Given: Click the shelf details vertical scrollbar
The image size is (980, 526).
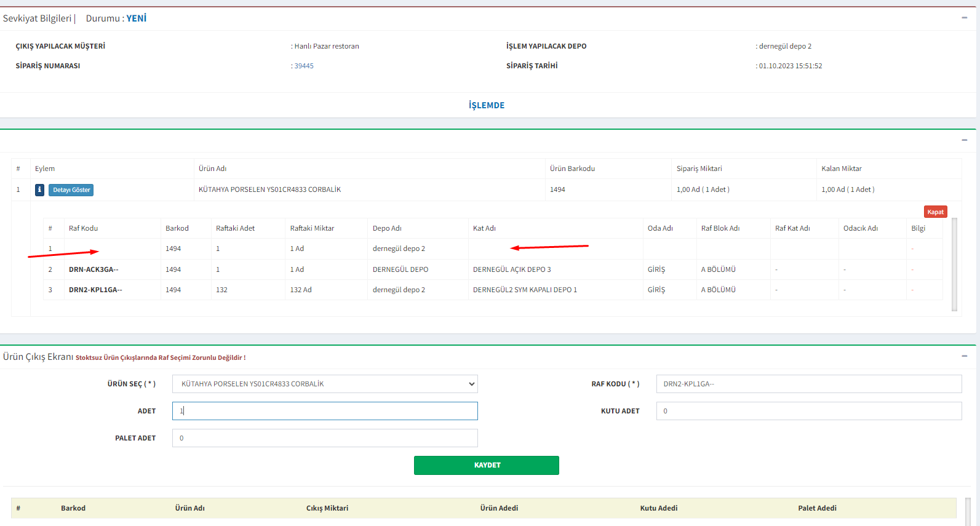Looking at the screenshot, I should click(954, 265).
